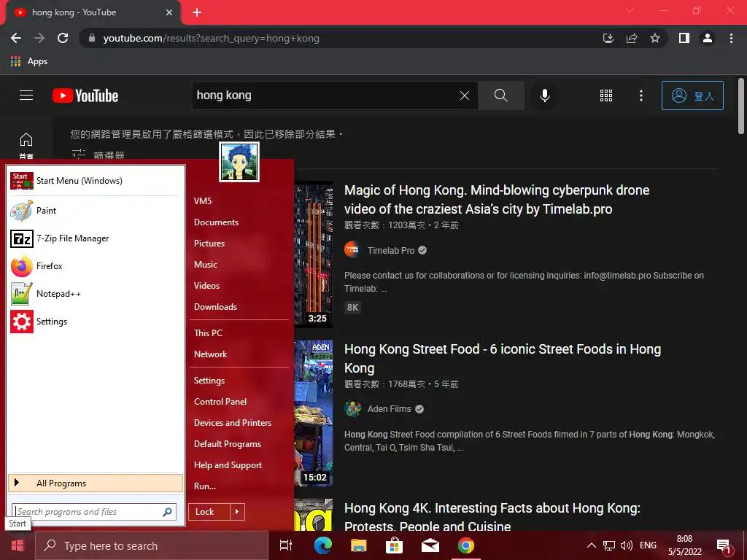747x560 pixels.
Task: Open Microsoft Store from the taskbar
Action: point(394,545)
